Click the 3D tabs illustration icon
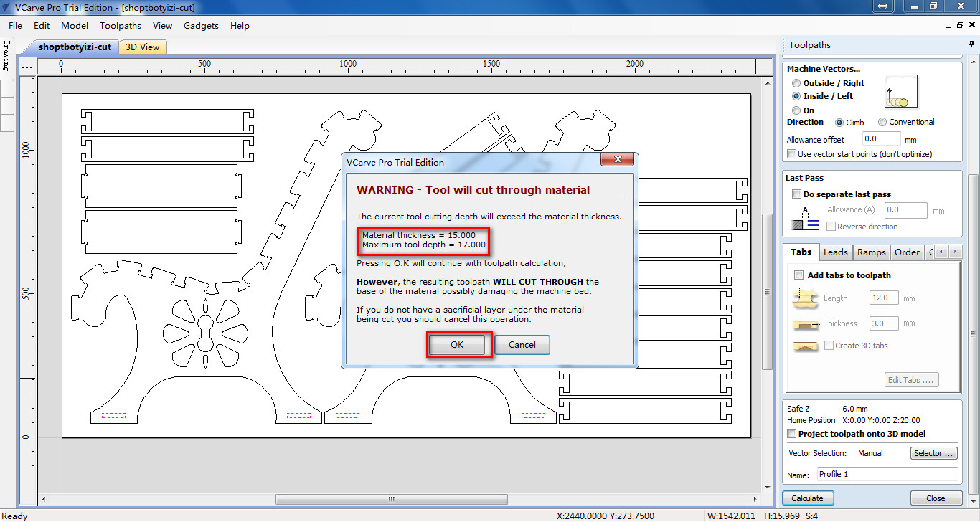This screenshot has height=522, width=980. [x=804, y=346]
